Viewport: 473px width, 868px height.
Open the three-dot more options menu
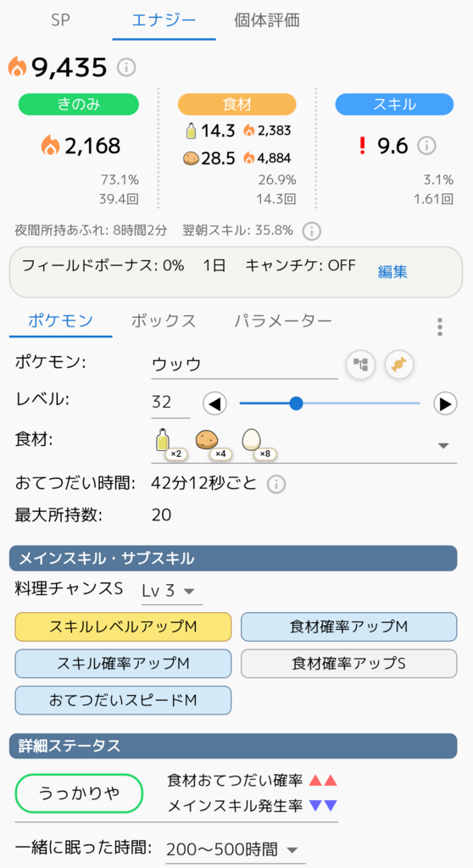pos(440,327)
